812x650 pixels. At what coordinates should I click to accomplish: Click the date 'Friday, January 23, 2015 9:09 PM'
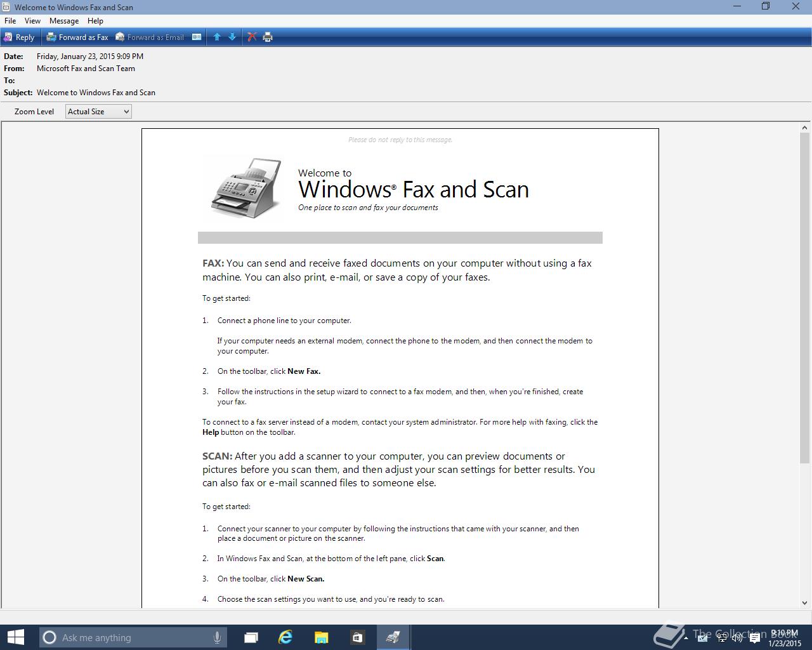pos(90,56)
